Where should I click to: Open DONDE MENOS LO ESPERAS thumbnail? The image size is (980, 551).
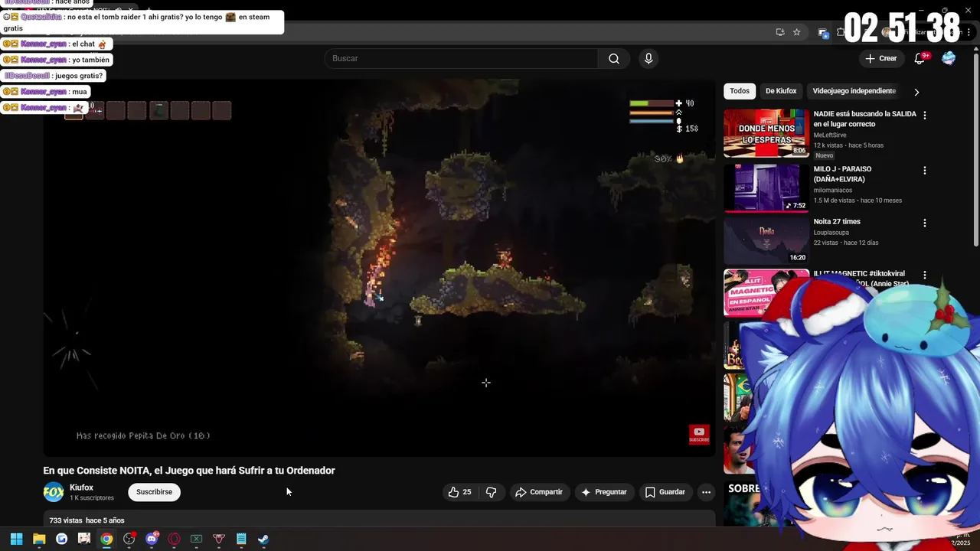point(766,132)
